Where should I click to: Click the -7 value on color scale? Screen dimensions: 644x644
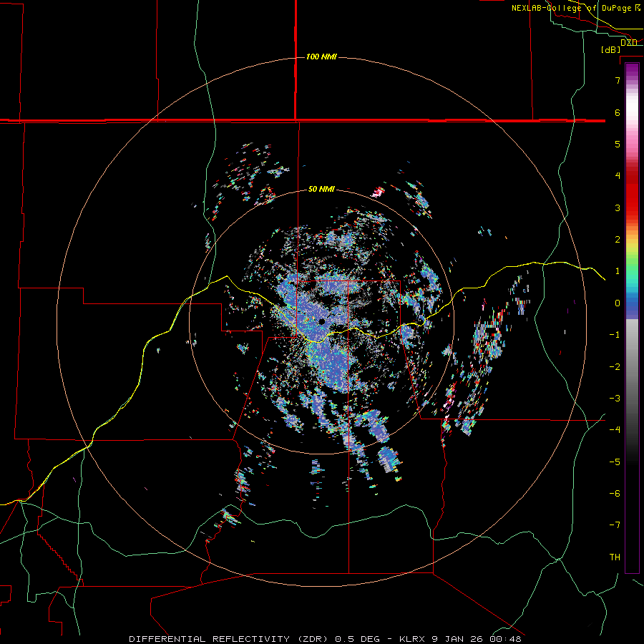(x=615, y=525)
